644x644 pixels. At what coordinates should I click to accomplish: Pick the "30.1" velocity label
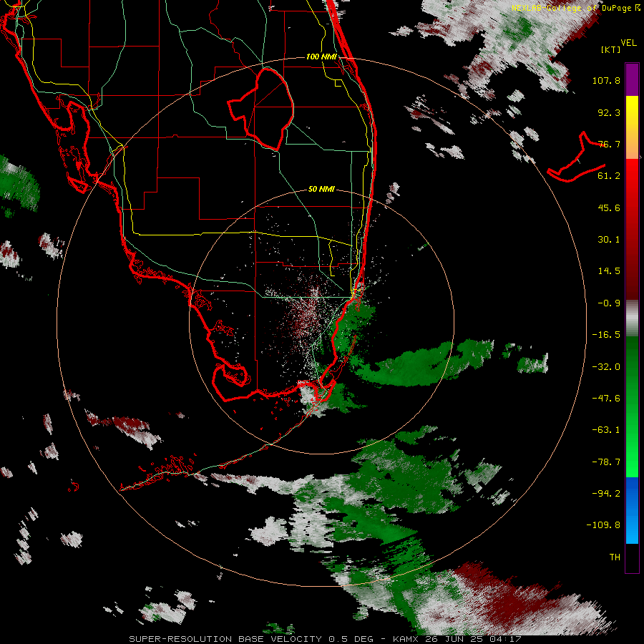point(609,240)
